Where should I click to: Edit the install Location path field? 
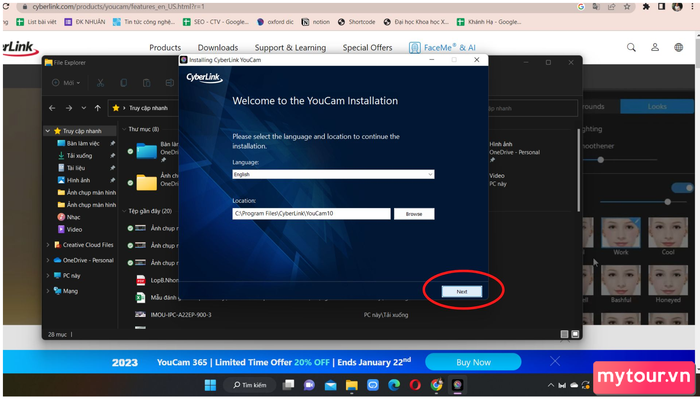[311, 213]
